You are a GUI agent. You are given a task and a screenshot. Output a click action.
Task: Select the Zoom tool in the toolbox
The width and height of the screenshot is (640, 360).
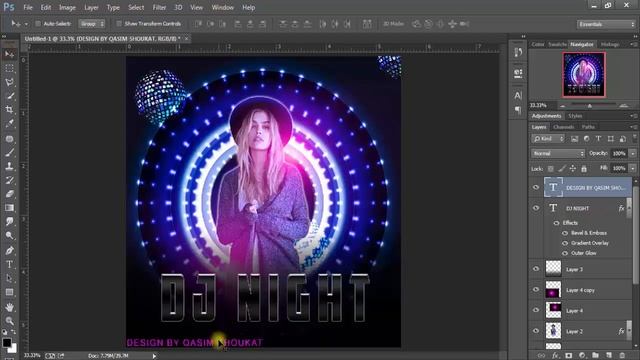[9, 321]
